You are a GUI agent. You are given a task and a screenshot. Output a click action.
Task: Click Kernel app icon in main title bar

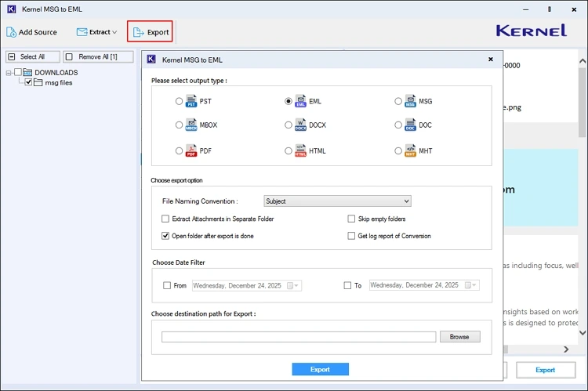(x=12, y=9)
